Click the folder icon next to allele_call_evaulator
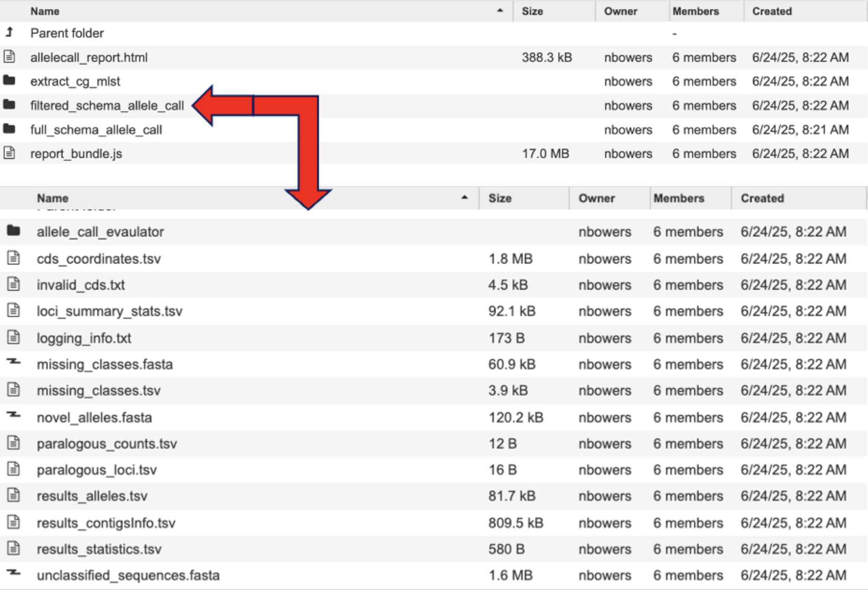 click(x=14, y=231)
